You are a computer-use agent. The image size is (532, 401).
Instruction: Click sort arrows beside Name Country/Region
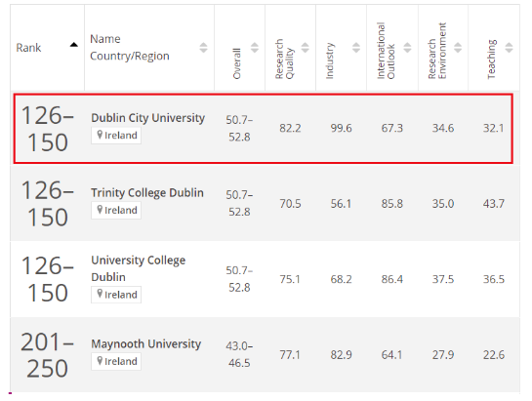[203, 48]
